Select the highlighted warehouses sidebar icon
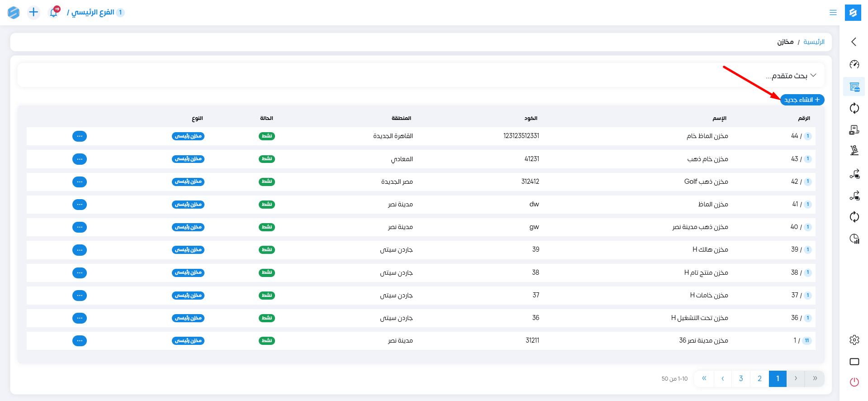 click(854, 86)
